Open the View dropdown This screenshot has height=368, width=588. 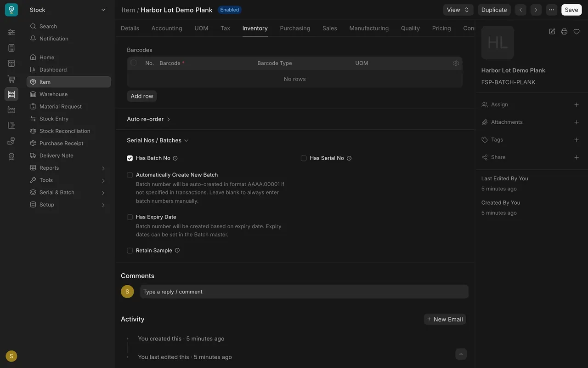click(458, 10)
